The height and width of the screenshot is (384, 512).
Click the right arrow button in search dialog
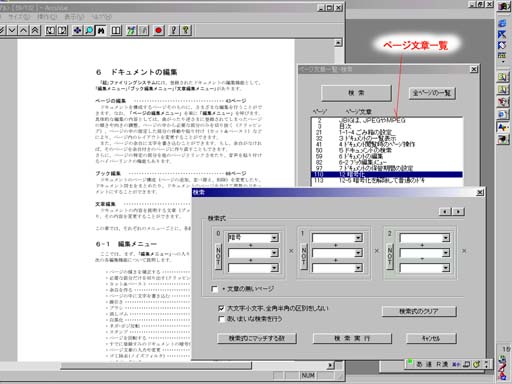(x=458, y=211)
